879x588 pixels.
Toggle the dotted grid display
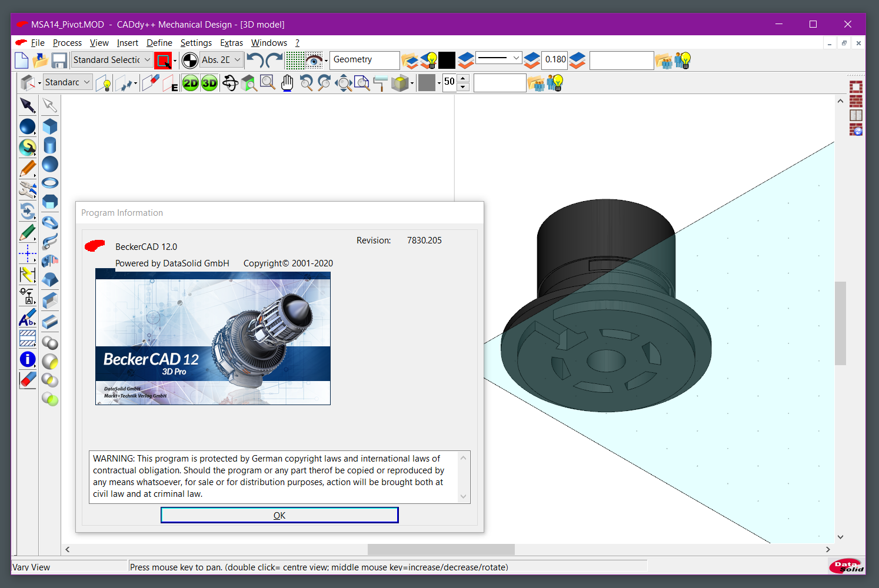[x=295, y=60]
